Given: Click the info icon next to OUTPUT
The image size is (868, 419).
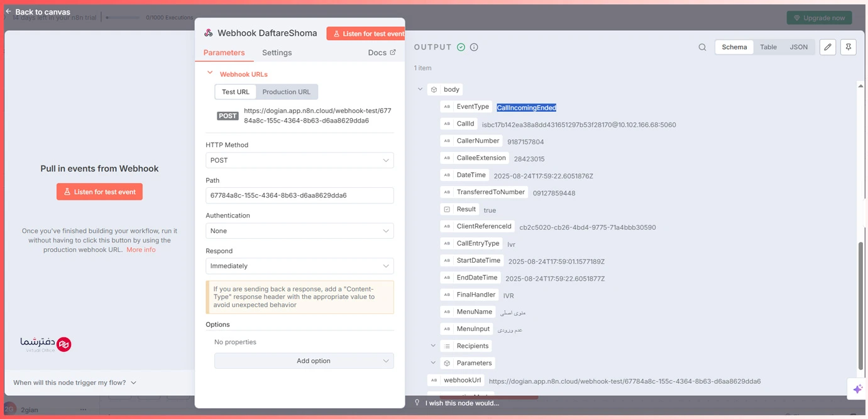Looking at the screenshot, I should pyautogui.click(x=474, y=47).
